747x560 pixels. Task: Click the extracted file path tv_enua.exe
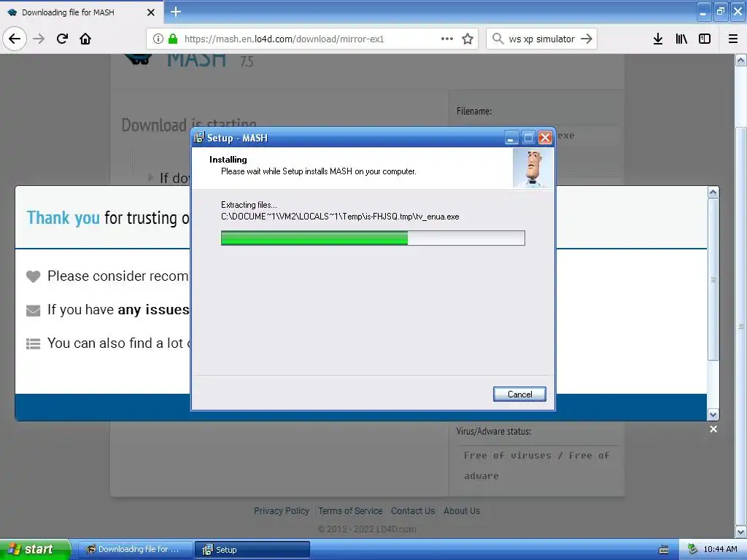340,217
